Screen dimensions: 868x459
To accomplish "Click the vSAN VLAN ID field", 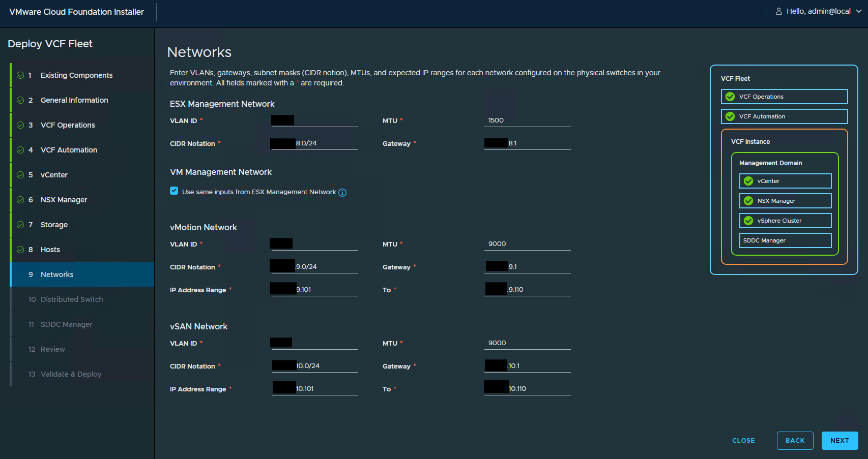I will coord(315,343).
